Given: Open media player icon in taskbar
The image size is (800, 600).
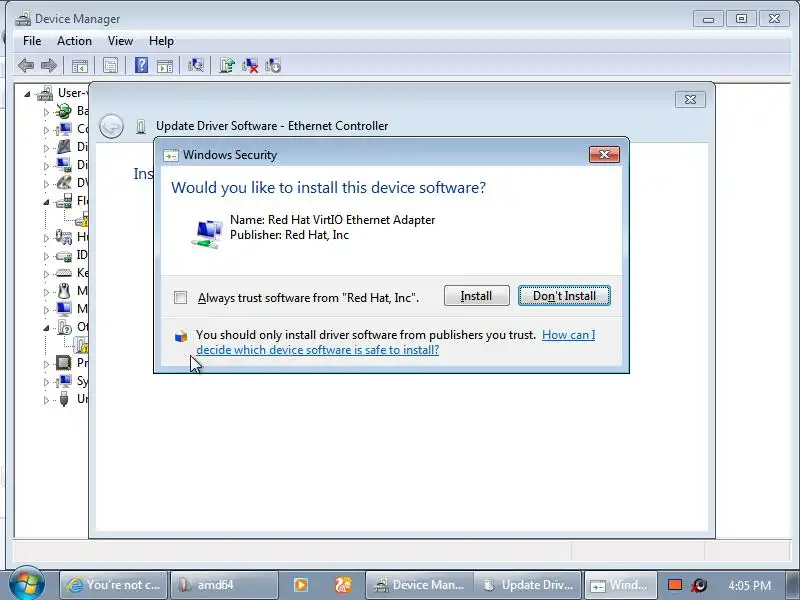Looking at the screenshot, I should pyautogui.click(x=301, y=585).
